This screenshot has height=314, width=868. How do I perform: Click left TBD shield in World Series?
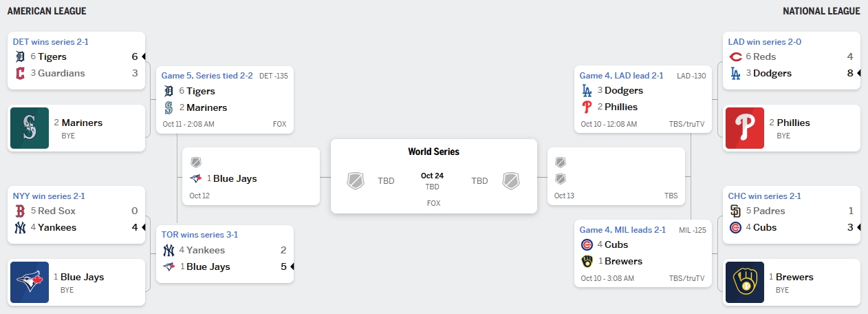click(355, 181)
